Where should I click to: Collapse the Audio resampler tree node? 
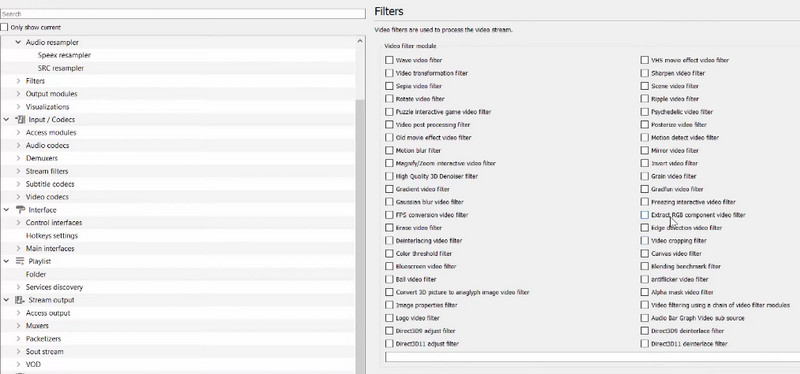pyautogui.click(x=18, y=42)
